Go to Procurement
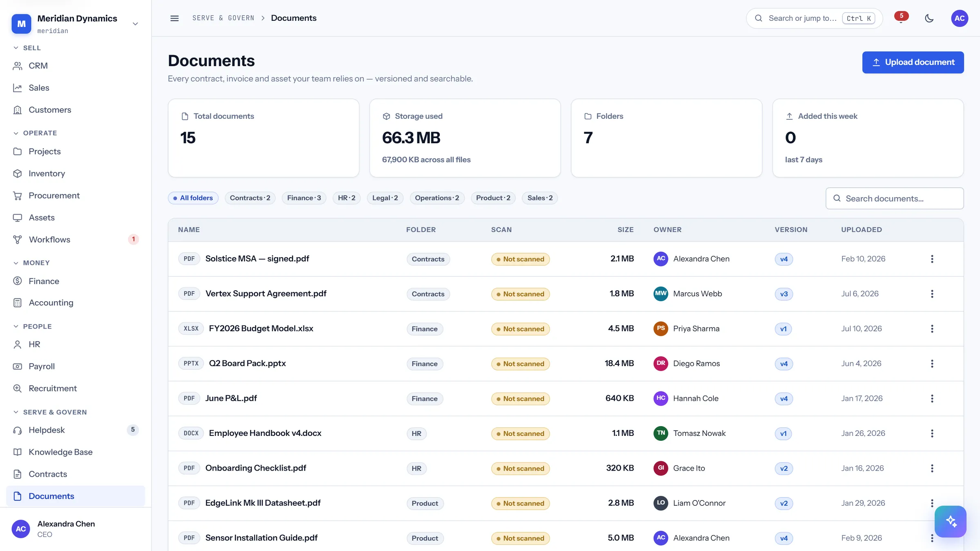This screenshot has width=980, height=551. tap(76, 196)
